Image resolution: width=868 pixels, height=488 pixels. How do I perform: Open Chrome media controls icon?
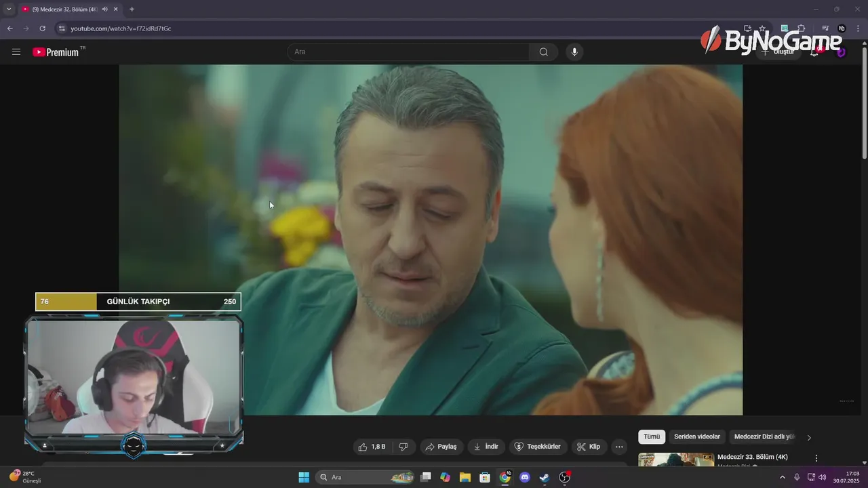coord(825,28)
